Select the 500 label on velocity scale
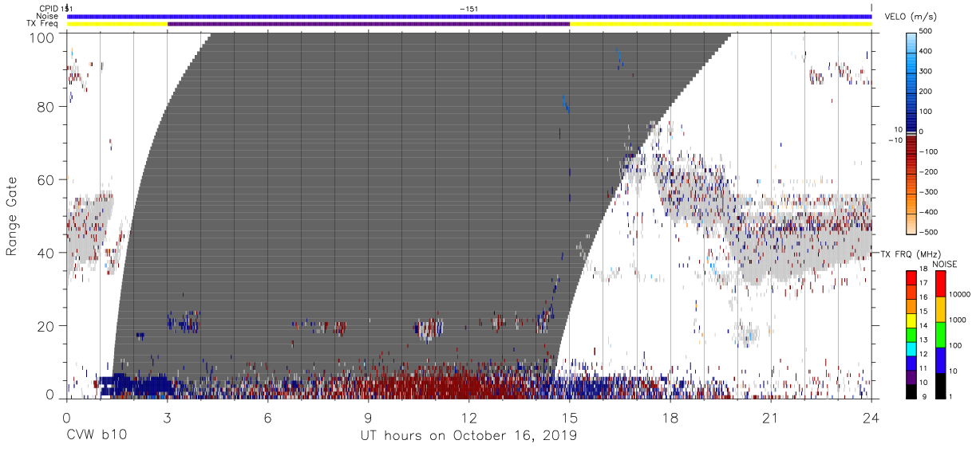 [x=925, y=32]
